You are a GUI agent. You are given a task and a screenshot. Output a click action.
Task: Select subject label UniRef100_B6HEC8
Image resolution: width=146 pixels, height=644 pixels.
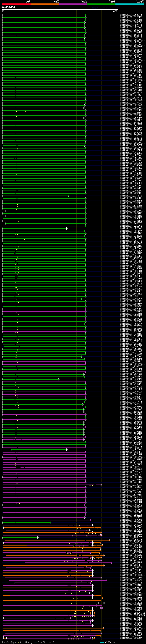pyautogui.click(x=131, y=301)
